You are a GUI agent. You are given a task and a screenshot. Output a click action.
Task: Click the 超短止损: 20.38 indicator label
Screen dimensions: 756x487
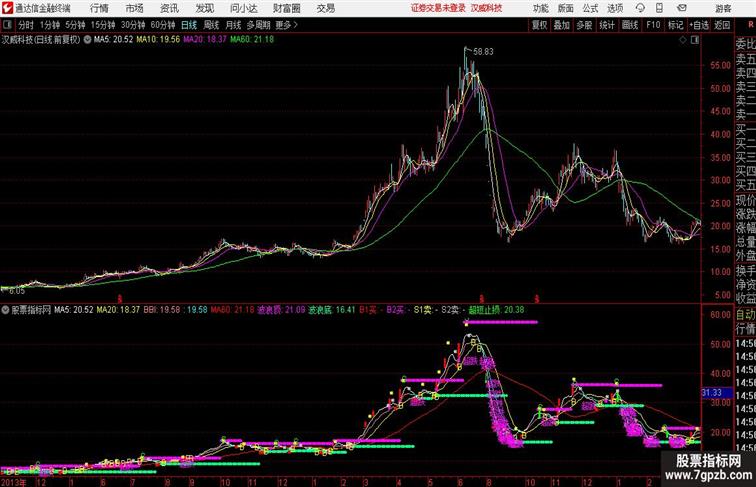tap(496, 310)
